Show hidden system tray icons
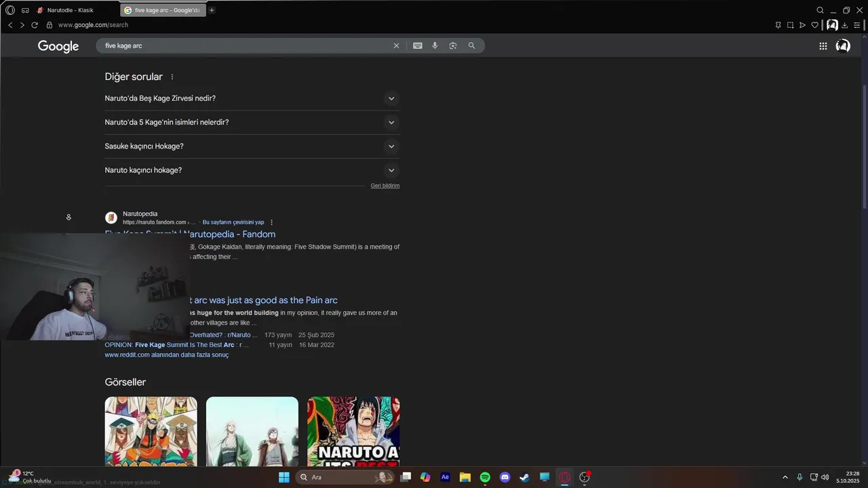Image resolution: width=868 pixels, height=488 pixels. coord(785,477)
